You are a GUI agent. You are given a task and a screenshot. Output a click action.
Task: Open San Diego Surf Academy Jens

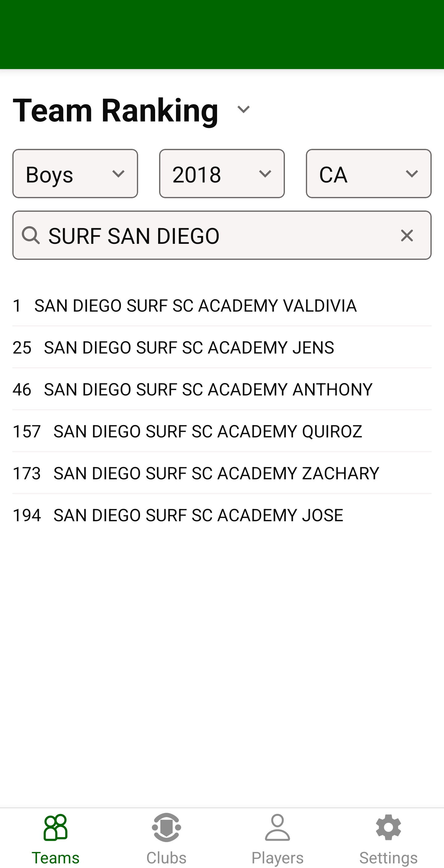tap(189, 347)
